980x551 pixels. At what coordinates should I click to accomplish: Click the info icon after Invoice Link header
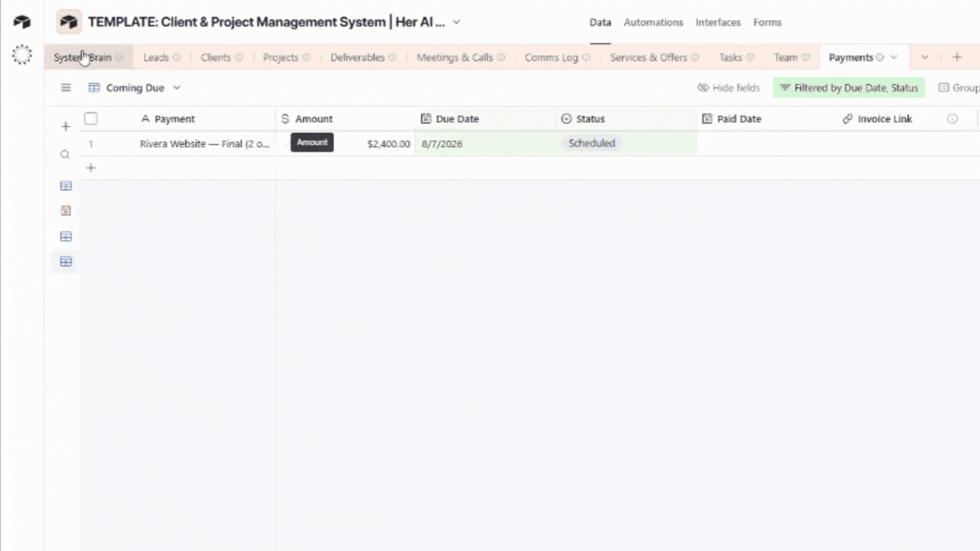pyautogui.click(x=952, y=119)
